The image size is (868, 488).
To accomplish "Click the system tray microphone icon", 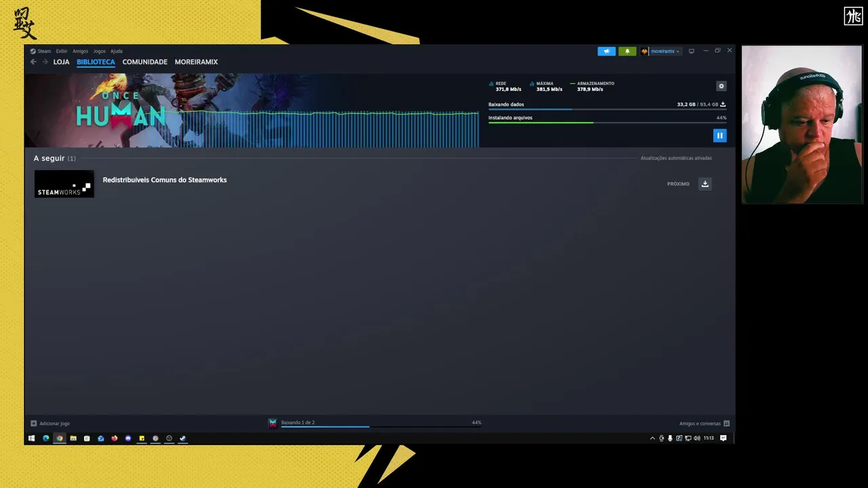I will (670, 439).
